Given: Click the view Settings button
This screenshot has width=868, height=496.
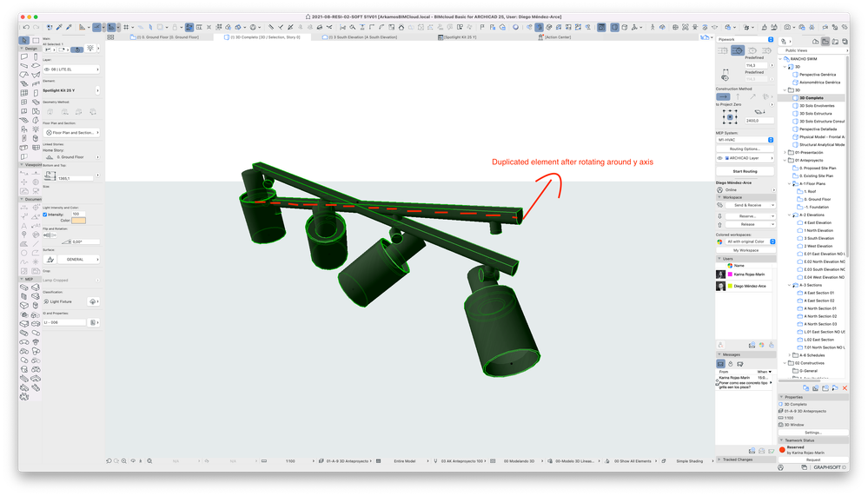Looking at the screenshot, I should 813,433.
